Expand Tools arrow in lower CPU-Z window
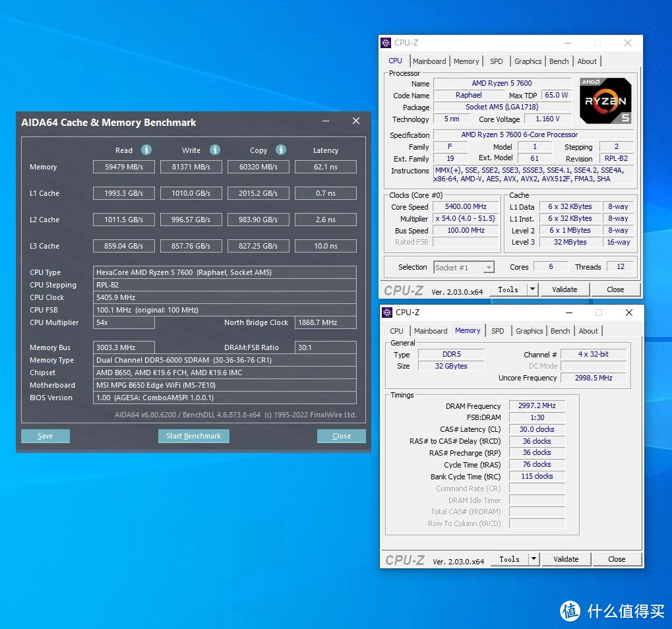Viewport: 672px width, 629px height. click(x=534, y=558)
